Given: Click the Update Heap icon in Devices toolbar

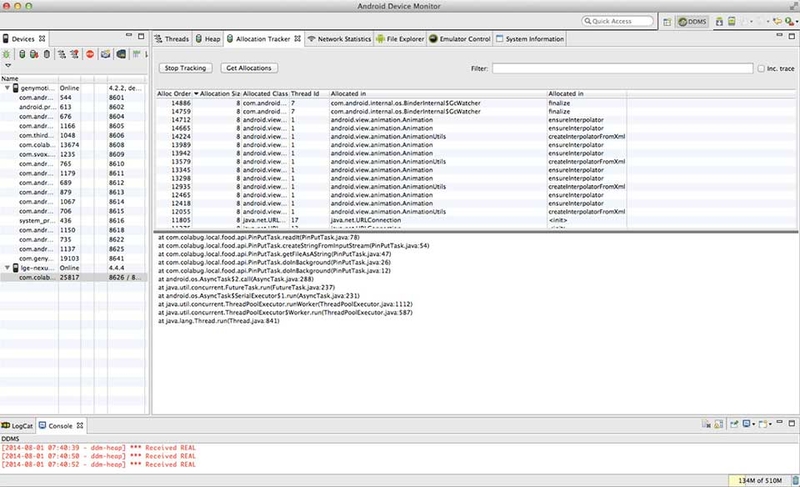Looking at the screenshot, I should 22,54.
